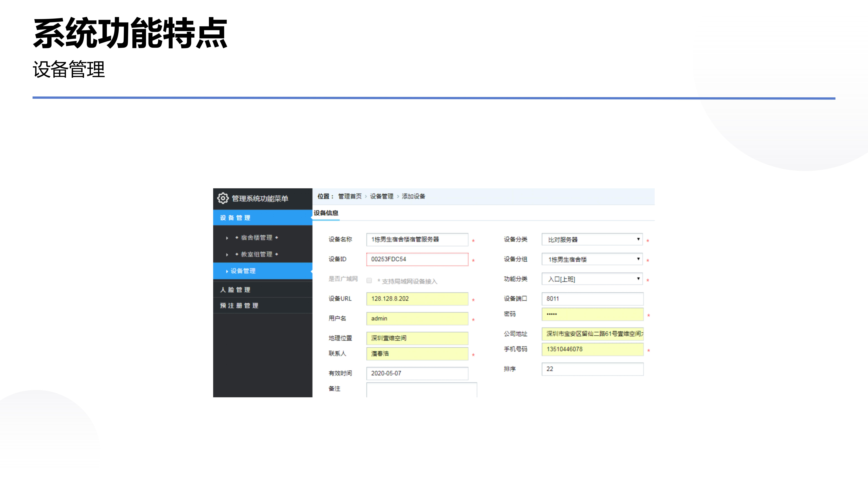Focus the 手机号码 input field
This screenshot has width=868, height=488.
(592, 349)
